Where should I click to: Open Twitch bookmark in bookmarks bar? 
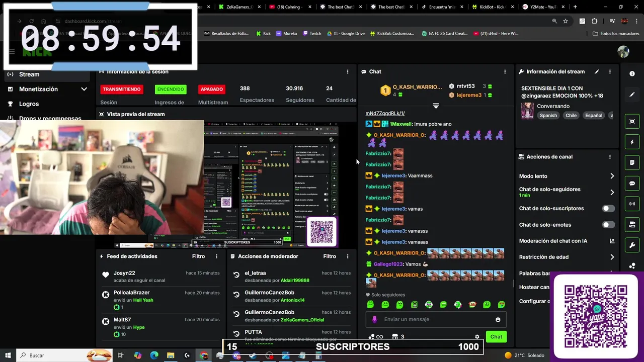pyautogui.click(x=312, y=34)
